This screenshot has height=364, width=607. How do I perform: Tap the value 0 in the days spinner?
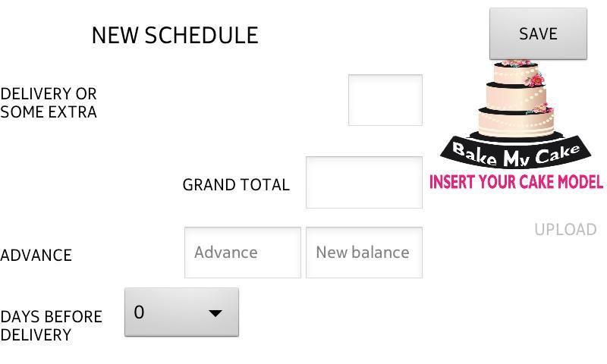[140, 312]
